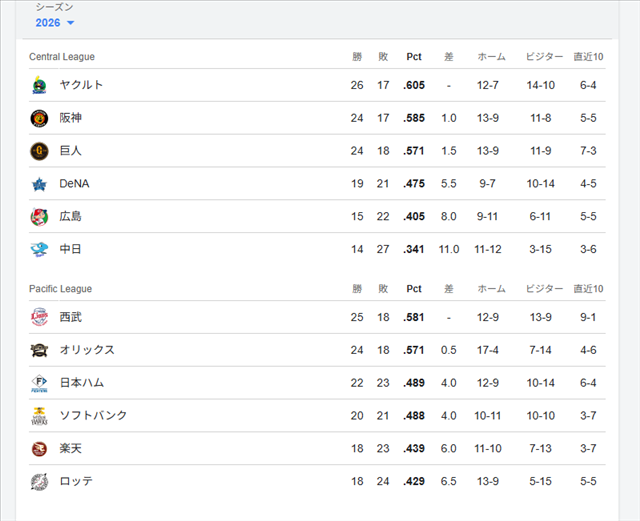Open the オリックス team link
This screenshot has width=640, height=521.
tap(87, 350)
